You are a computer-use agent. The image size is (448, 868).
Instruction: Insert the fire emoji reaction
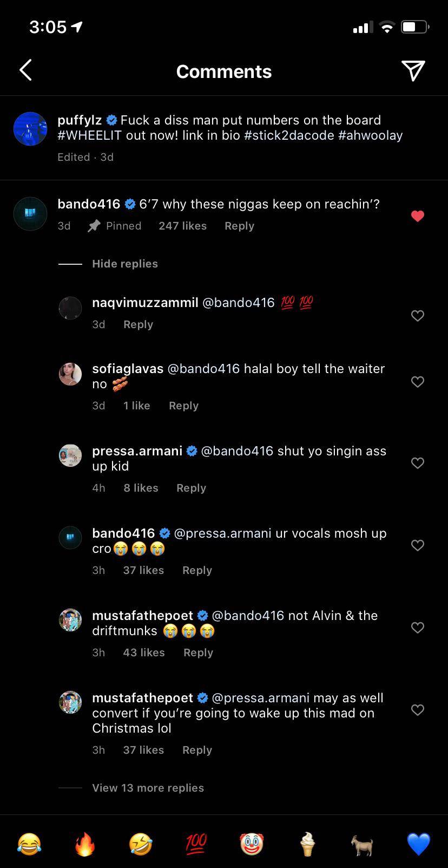85,844
